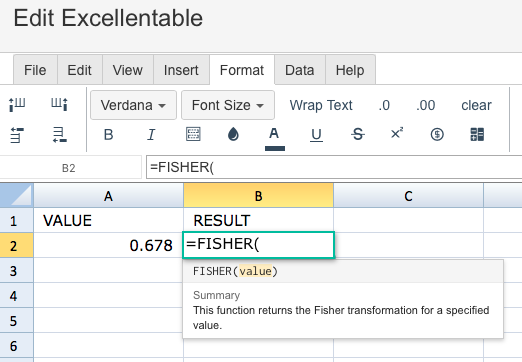Toggle strikethrough formatting

click(x=358, y=134)
